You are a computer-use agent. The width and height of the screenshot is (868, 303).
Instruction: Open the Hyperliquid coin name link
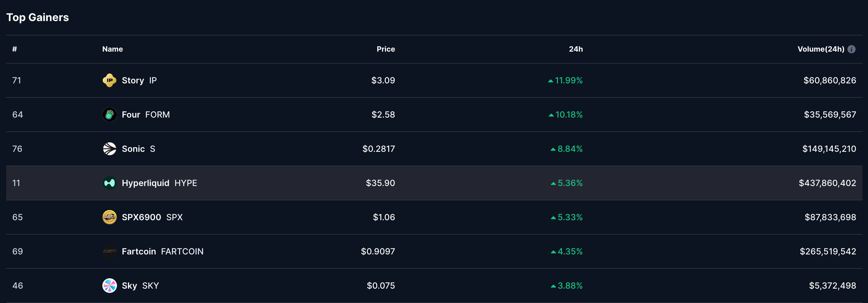tap(146, 183)
